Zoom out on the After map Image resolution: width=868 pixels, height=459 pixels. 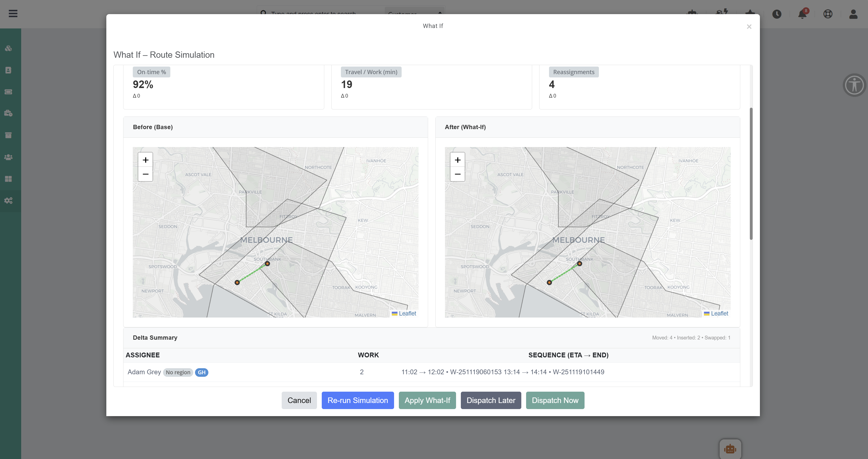[457, 174]
